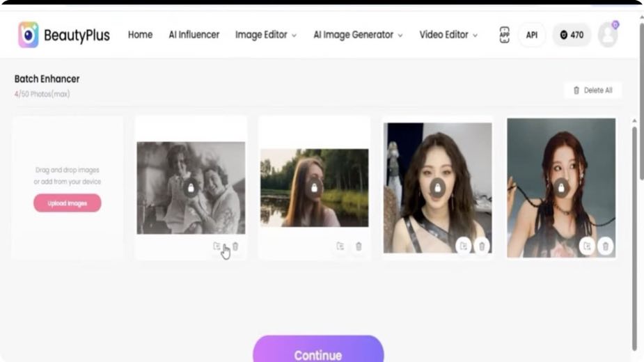Expand the Video Editor dropdown menu

point(448,35)
